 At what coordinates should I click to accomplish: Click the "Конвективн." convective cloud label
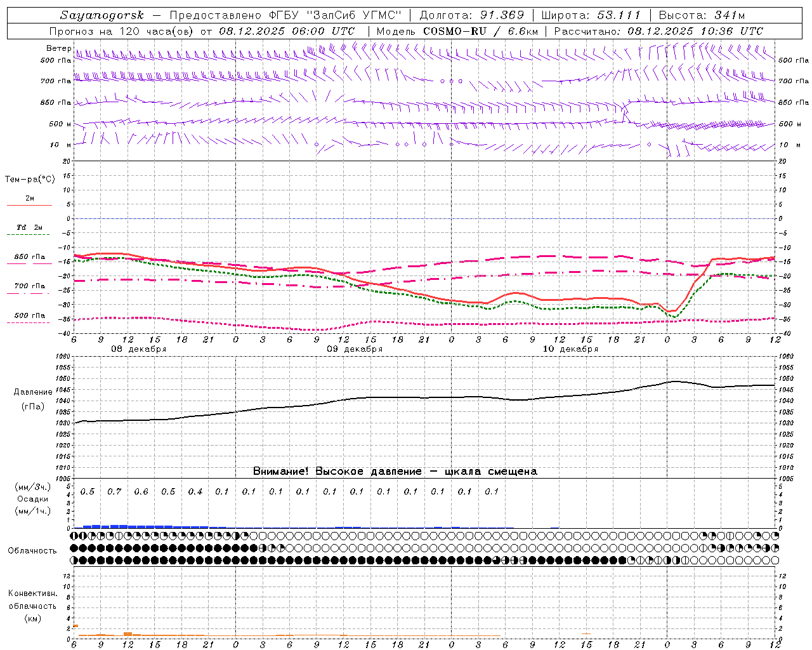coord(32,594)
